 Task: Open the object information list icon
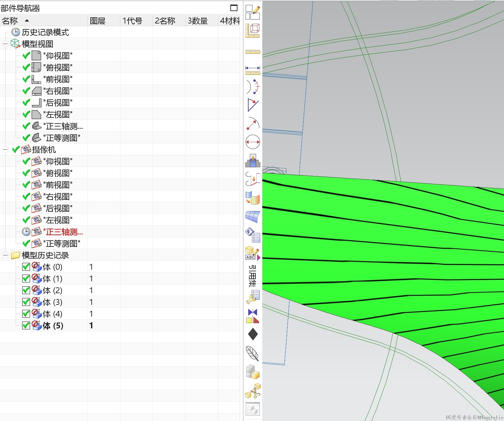pos(252,235)
